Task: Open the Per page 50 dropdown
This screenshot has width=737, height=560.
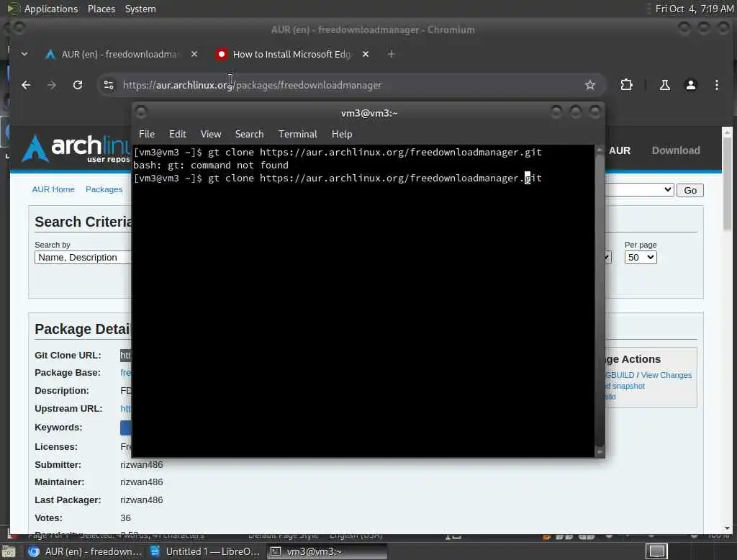Action: 640,258
